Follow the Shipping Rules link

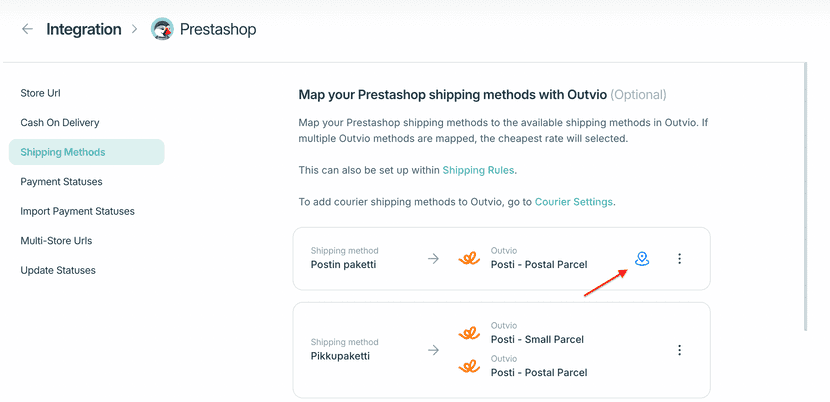(478, 170)
